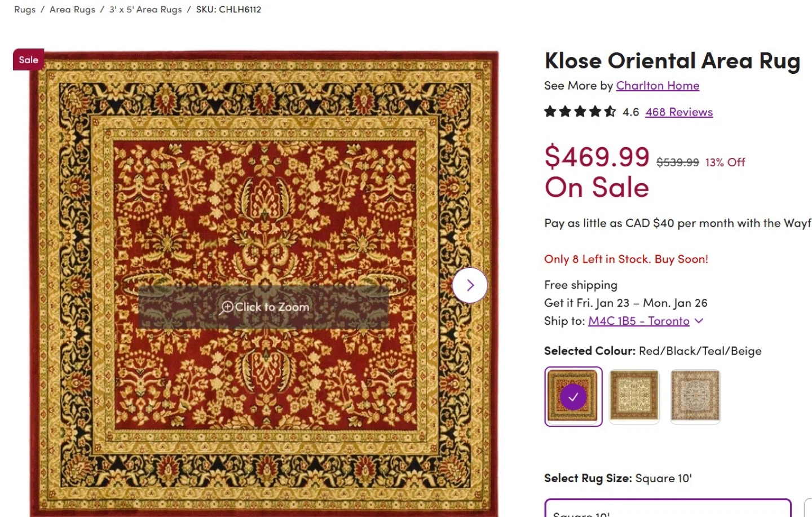Open the Rugs breadcrumb
The width and height of the screenshot is (812, 517).
[x=25, y=10]
